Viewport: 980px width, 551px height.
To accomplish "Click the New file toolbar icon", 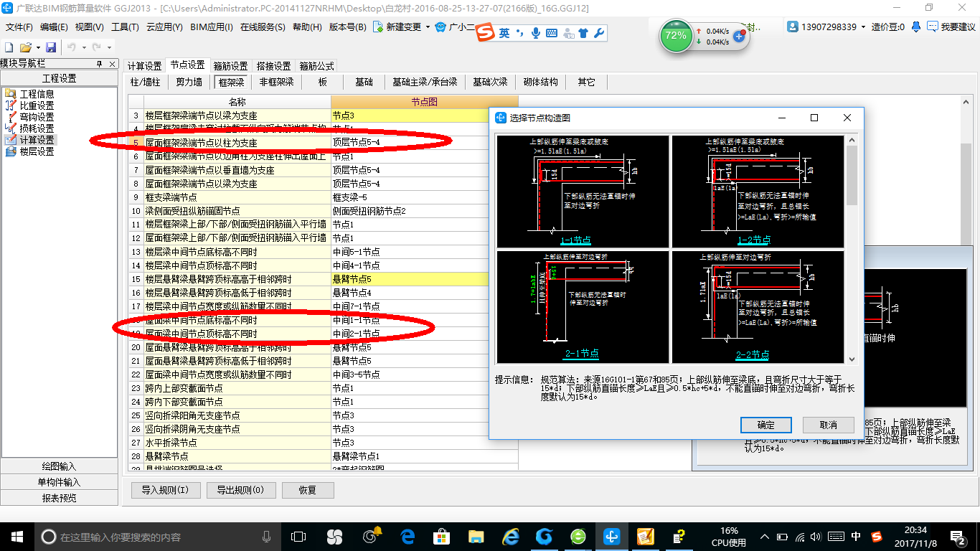I will (x=9, y=47).
